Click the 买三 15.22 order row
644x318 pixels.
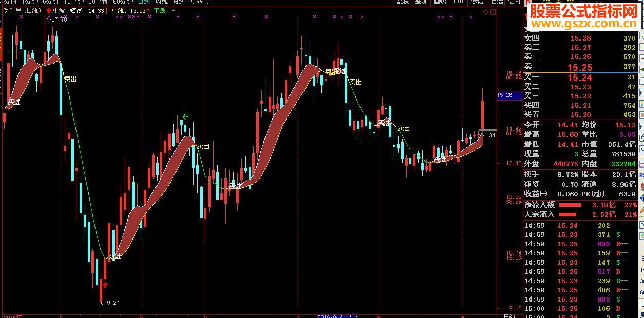580,96
